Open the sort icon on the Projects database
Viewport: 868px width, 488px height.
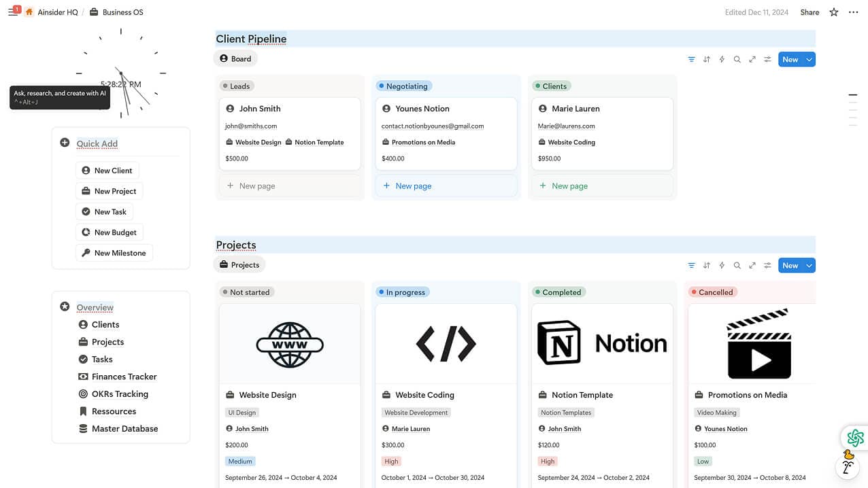coord(706,265)
